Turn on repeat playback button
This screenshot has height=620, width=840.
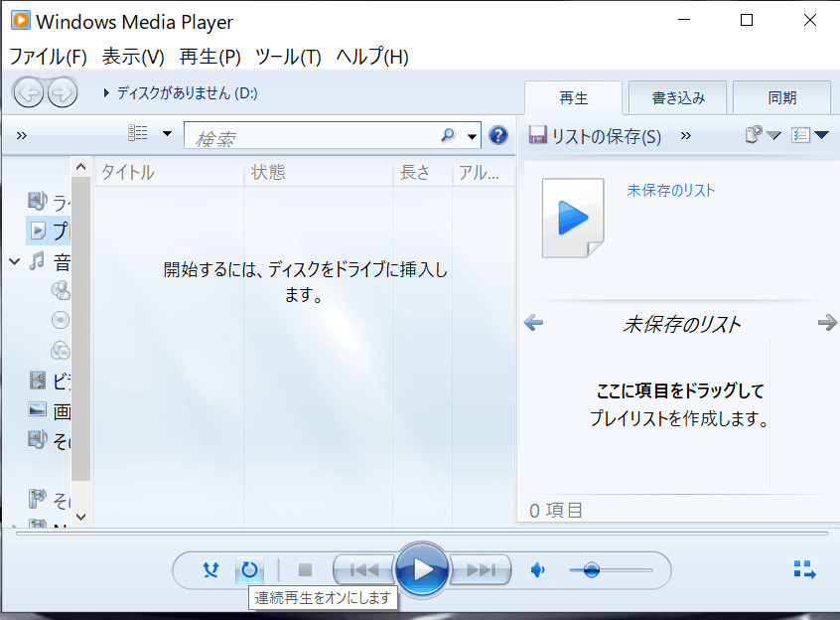coord(249,569)
